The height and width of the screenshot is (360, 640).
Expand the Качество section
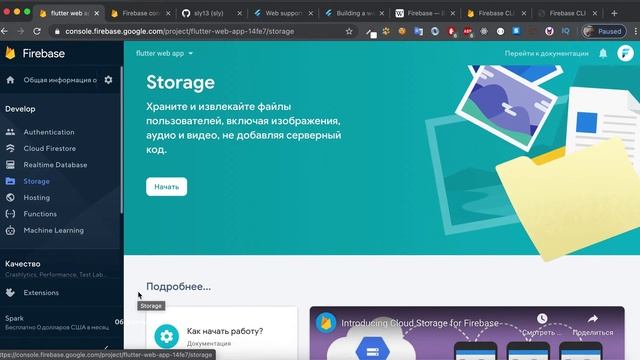click(x=22, y=264)
